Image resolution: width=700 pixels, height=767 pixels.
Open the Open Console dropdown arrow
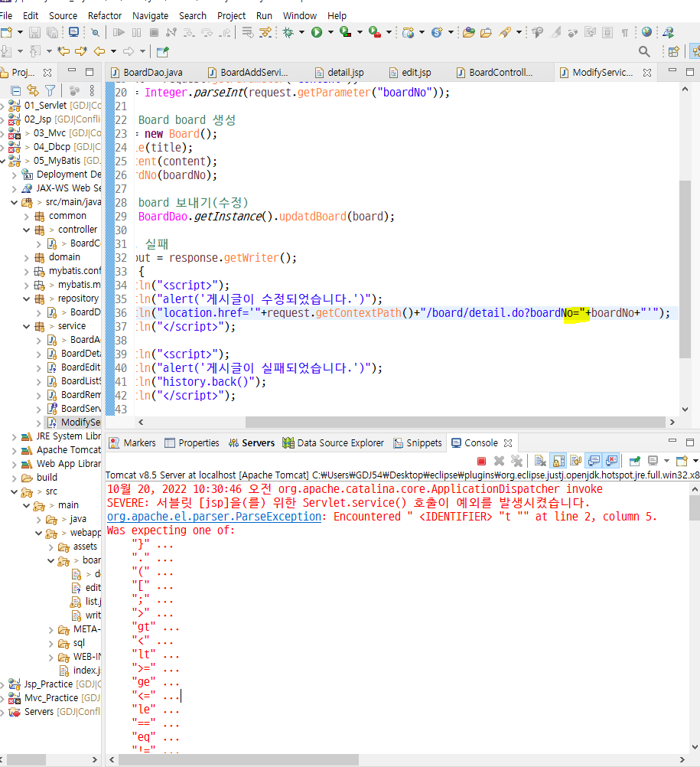695,461
